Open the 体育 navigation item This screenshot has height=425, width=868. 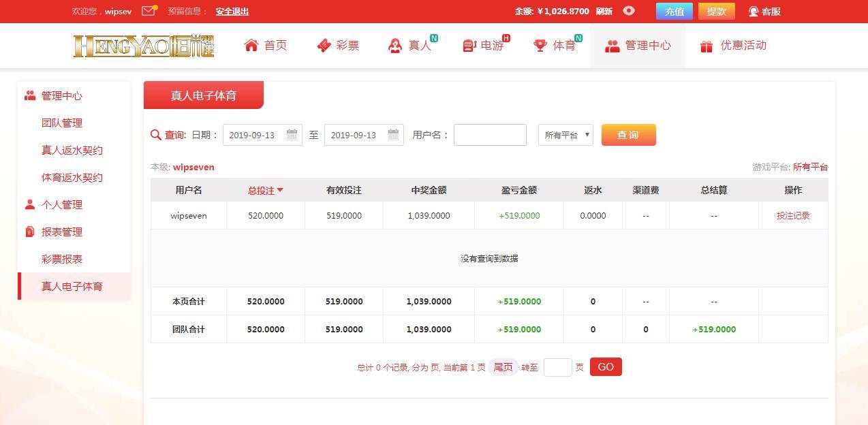pyautogui.click(x=556, y=46)
